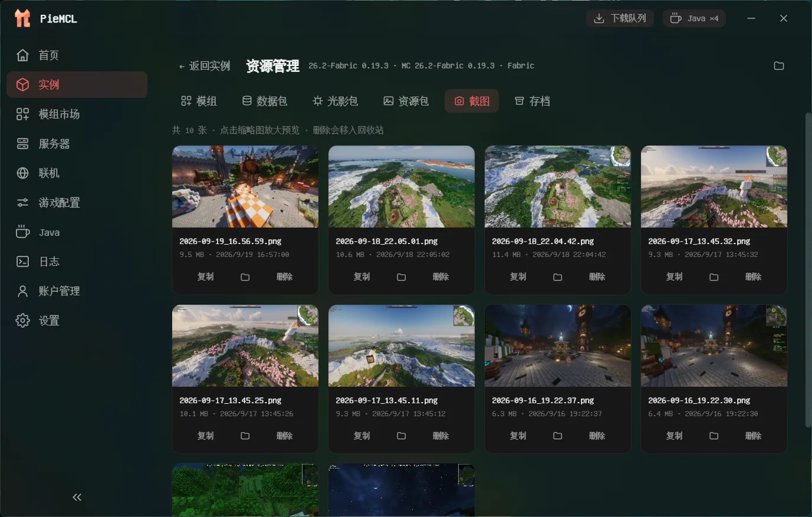Preview thumbnail 2026-09-18_22.05.01.png
Image resolution: width=812 pixels, height=517 pixels.
(402, 187)
